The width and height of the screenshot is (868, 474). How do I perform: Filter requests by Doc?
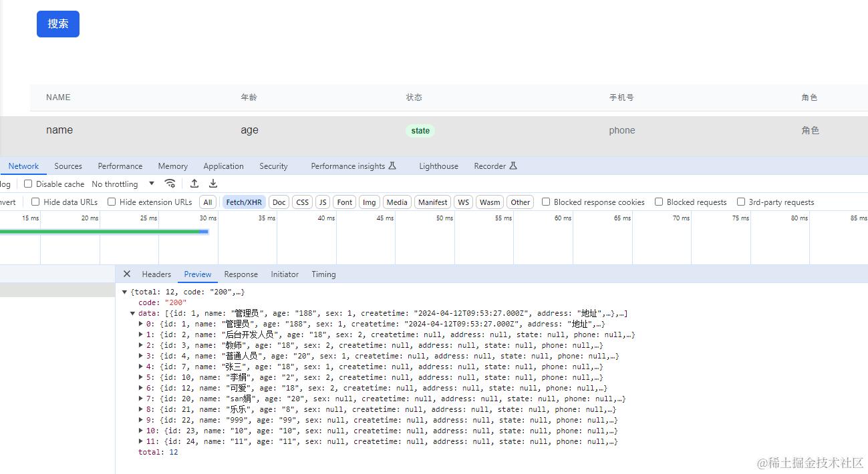click(x=279, y=202)
